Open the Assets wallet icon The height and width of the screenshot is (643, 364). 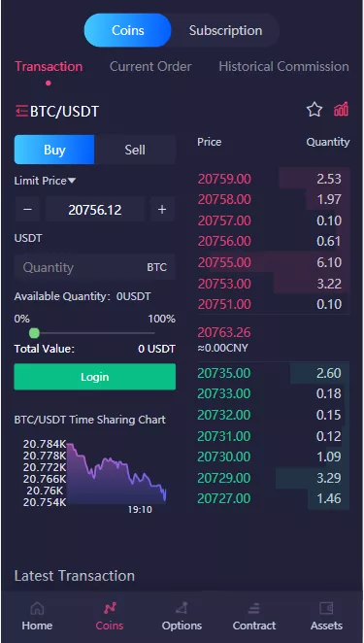[x=326, y=608]
